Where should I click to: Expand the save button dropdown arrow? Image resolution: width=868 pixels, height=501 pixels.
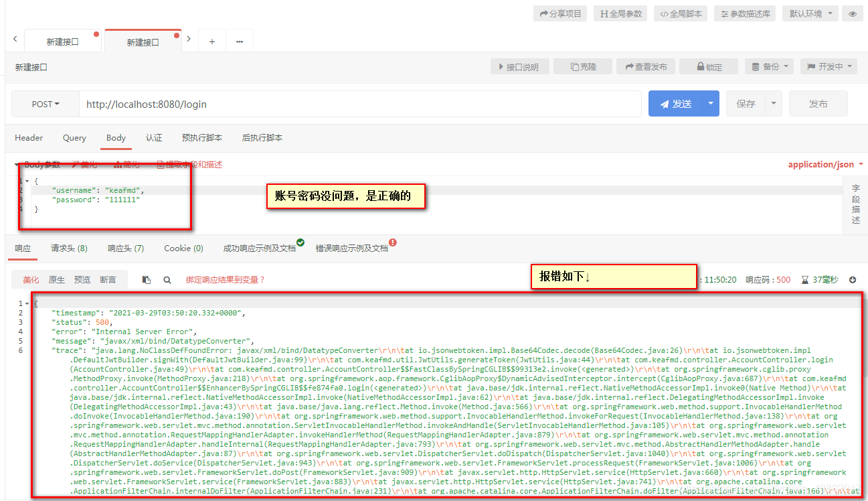[x=774, y=104]
